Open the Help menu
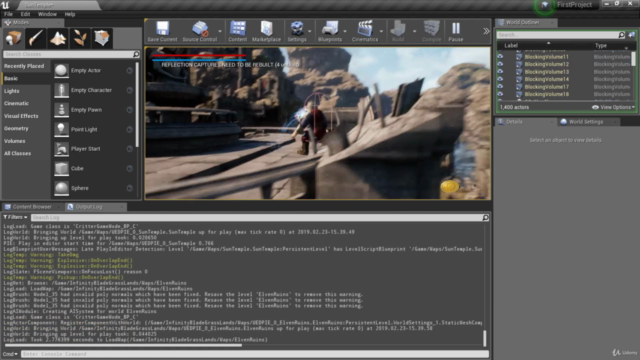Viewport: 640px width, 360px height. tap(70, 14)
